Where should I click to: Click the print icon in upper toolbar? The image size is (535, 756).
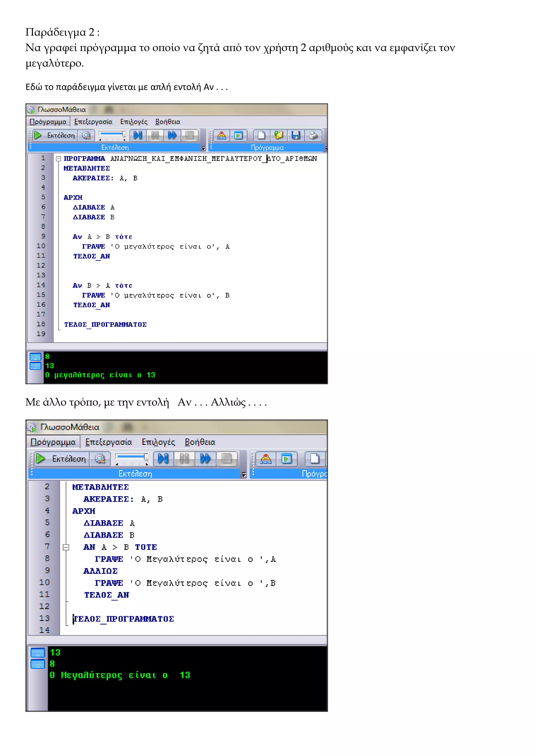coord(313,135)
